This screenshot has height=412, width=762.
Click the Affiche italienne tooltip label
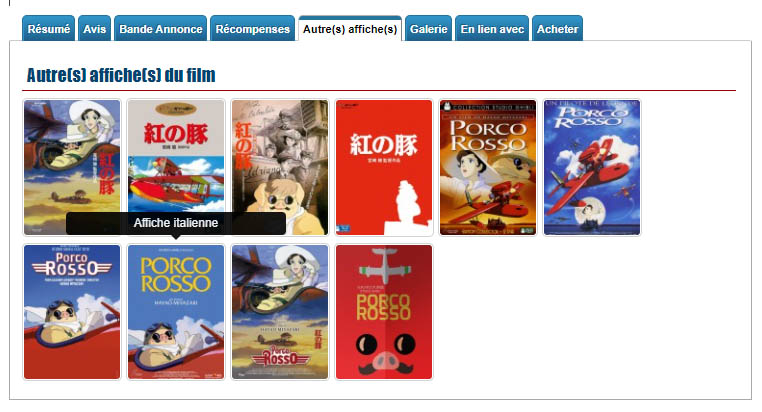click(x=176, y=223)
